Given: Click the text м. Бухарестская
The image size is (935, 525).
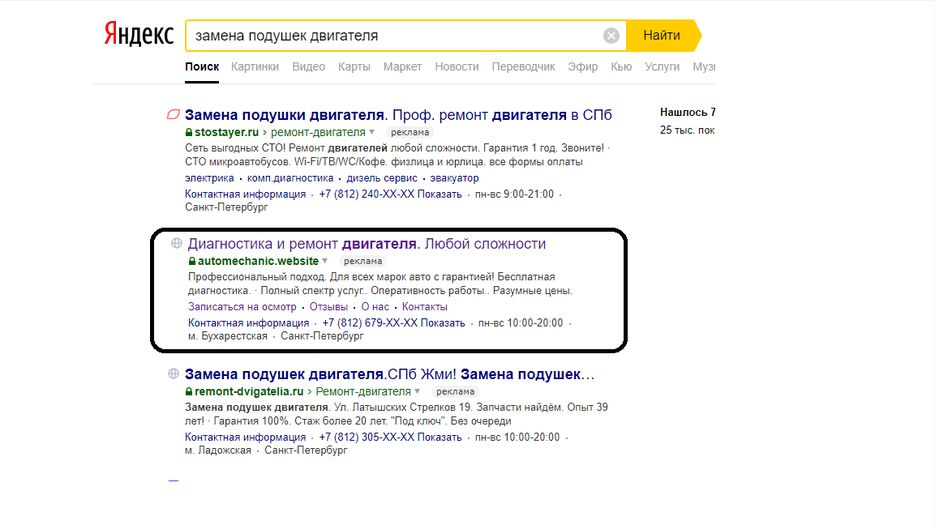Looking at the screenshot, I should click(228, 336).
